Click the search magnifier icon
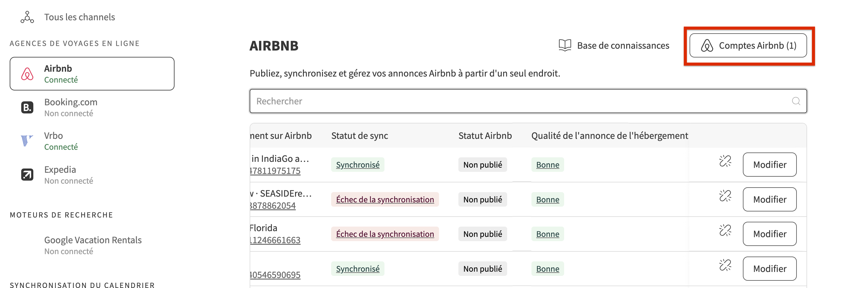 coord(796,101)
